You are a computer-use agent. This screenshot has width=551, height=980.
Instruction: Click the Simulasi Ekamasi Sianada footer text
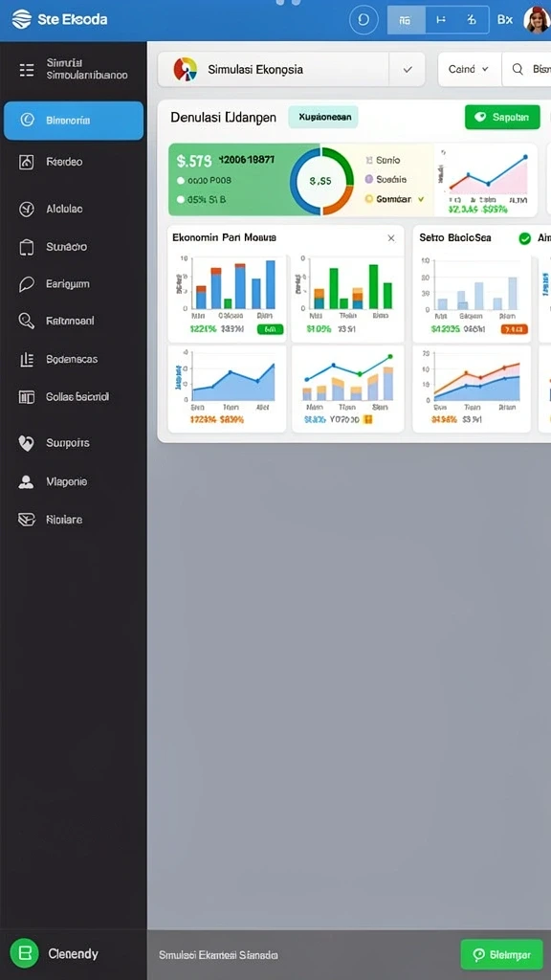tap(219, 955)
